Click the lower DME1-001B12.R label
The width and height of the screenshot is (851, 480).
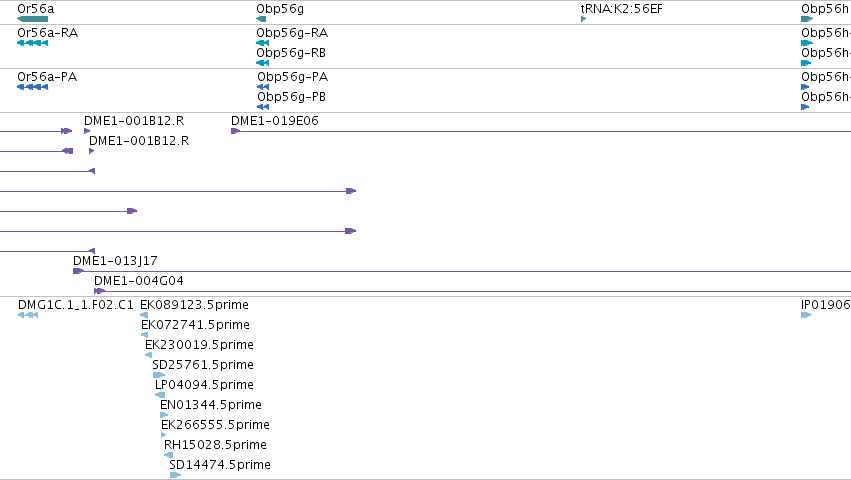pyautogui.click(x=139, y=141)
